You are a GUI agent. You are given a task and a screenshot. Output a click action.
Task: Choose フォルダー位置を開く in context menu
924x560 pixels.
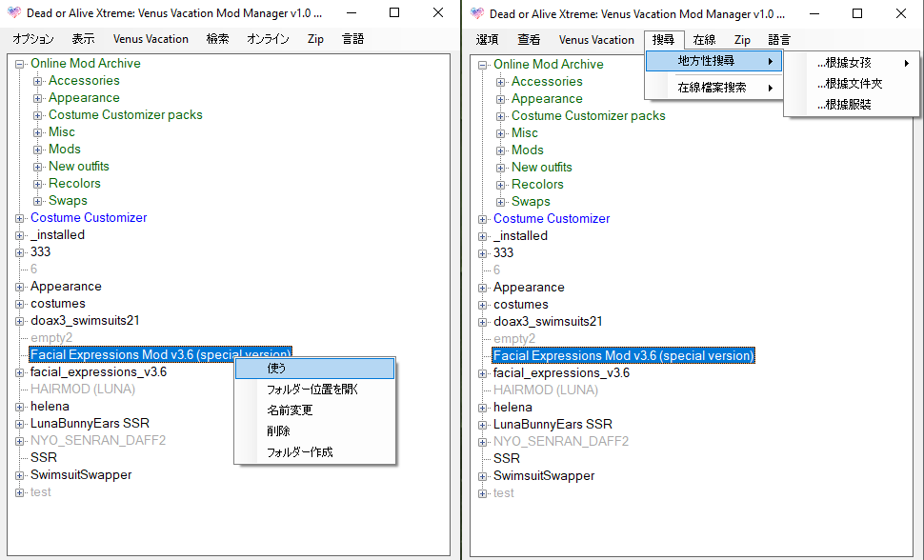click(x=314, y=390)
